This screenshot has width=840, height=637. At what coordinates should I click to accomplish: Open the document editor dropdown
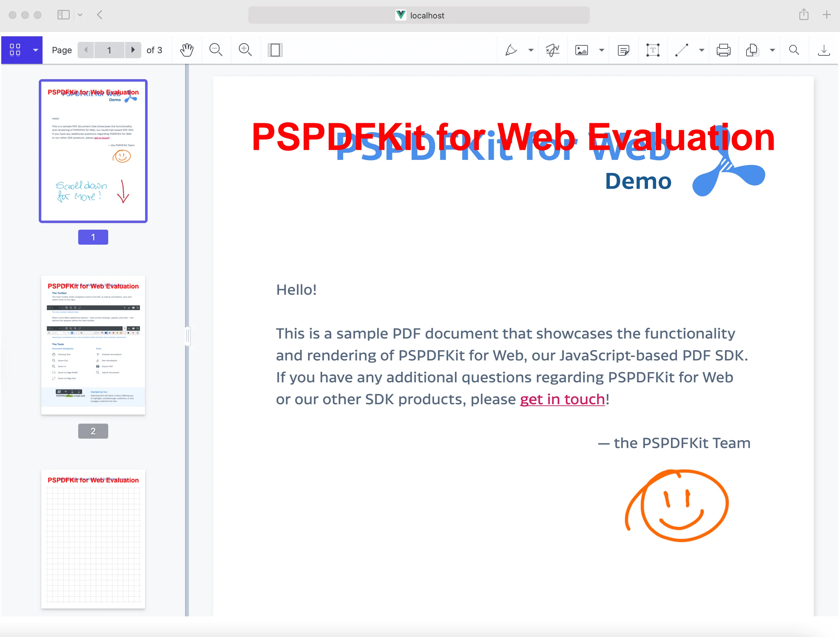(773, 50)
